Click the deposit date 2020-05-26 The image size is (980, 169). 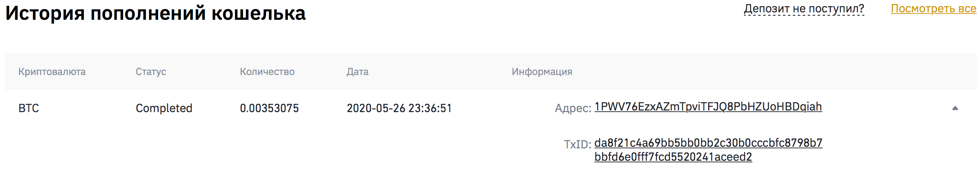[376, 108]
